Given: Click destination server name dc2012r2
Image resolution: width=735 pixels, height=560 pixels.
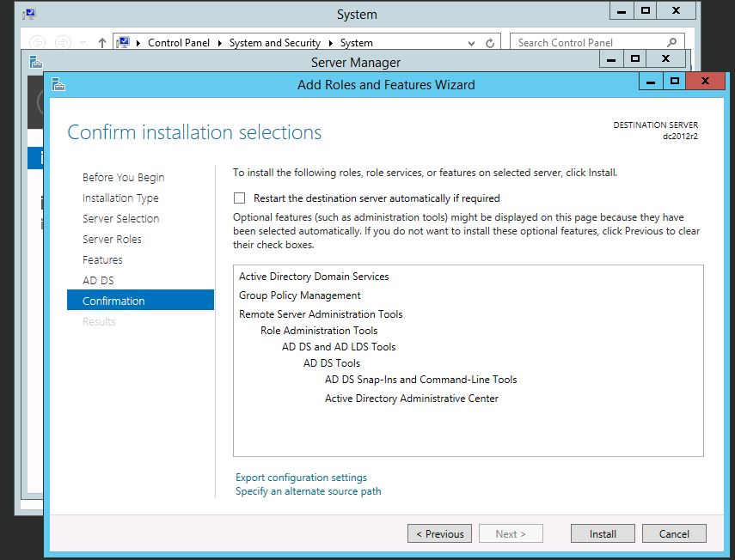Looking at the screenshot, I should [680, 137].
